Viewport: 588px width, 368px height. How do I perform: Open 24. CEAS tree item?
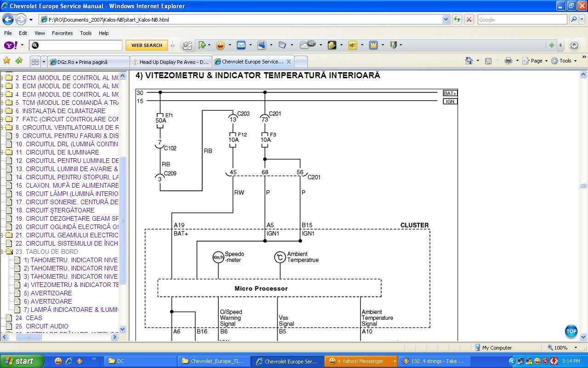(28, 318)
